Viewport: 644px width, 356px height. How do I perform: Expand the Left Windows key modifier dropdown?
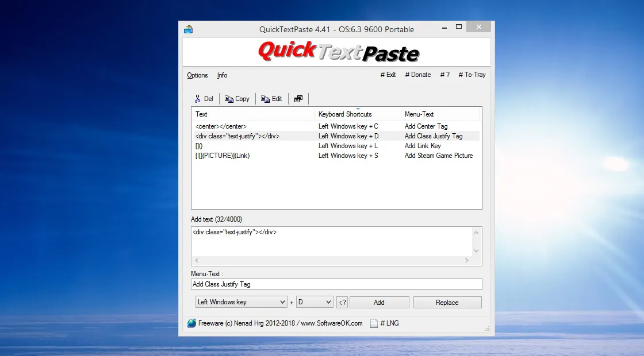241,302
